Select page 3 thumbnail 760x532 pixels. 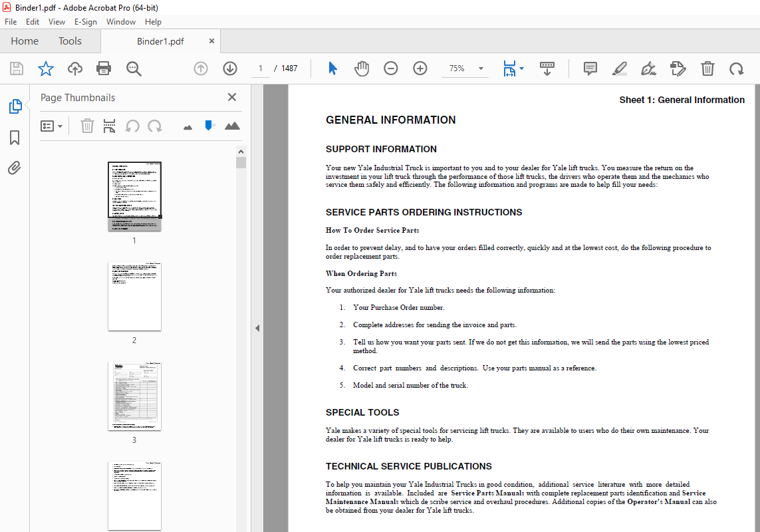coord(134,396)
